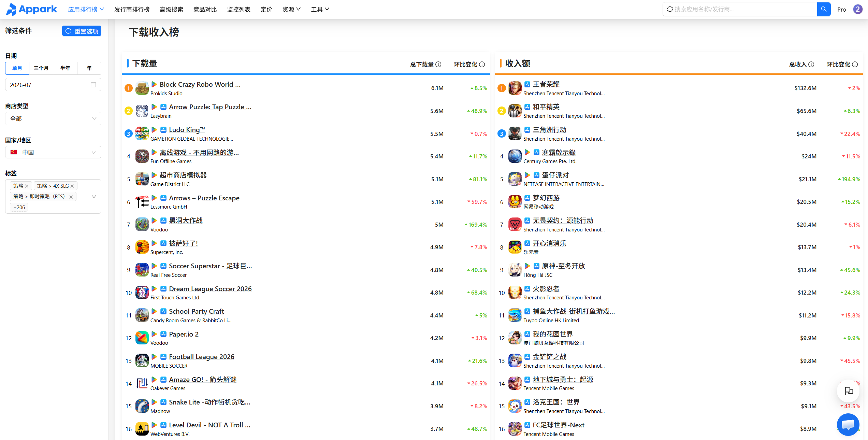Open 我的花园世界 app link

tap(553, 334)
